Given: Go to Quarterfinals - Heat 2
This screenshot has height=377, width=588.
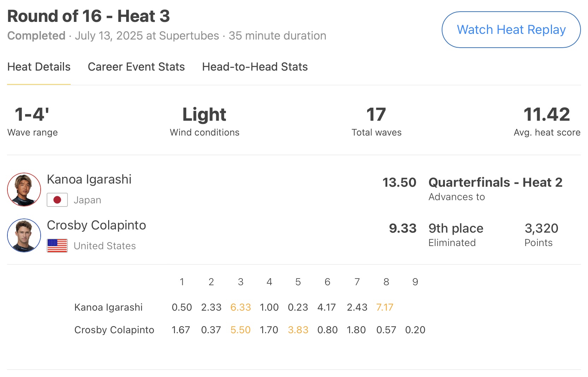Looking at the screenshot, I should tap(495, 182).
